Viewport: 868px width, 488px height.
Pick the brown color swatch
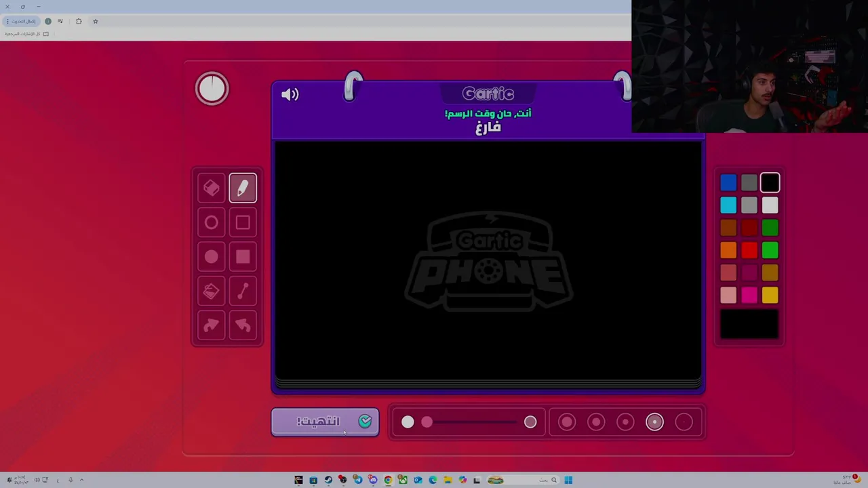coord(728,228)
